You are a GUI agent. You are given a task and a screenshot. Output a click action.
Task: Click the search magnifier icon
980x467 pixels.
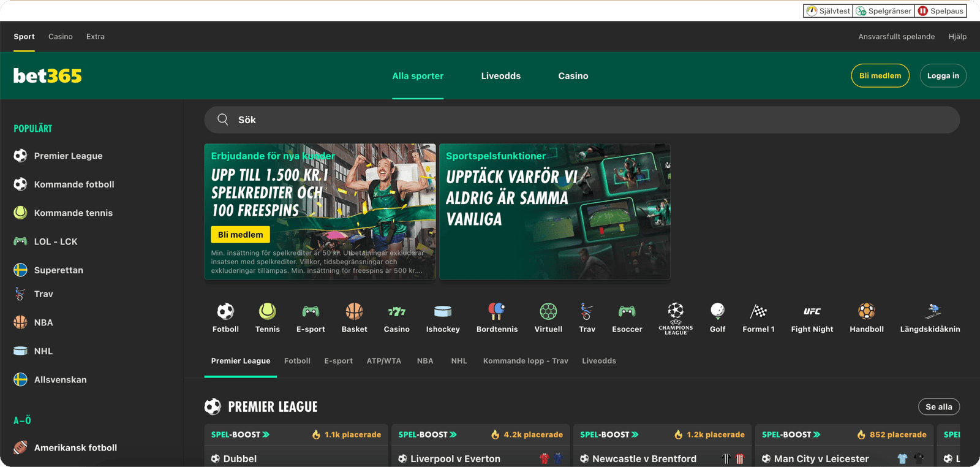click(223, 120)
